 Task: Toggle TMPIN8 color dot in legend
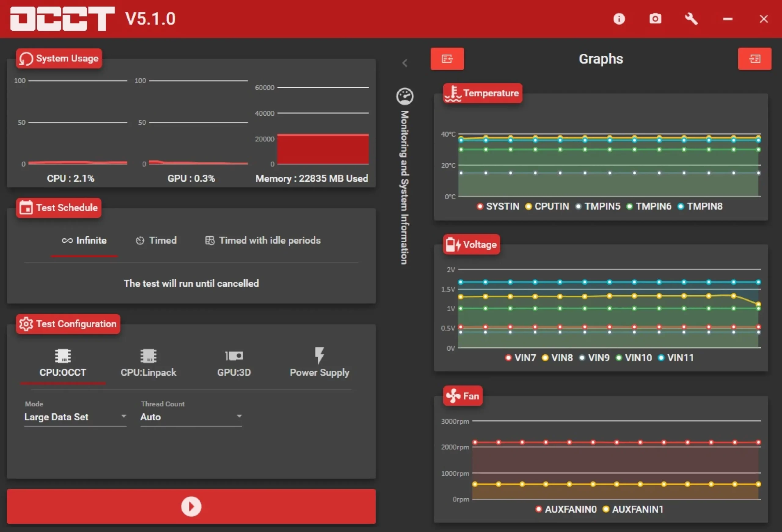pyautogui.click(x=680, y=206)
